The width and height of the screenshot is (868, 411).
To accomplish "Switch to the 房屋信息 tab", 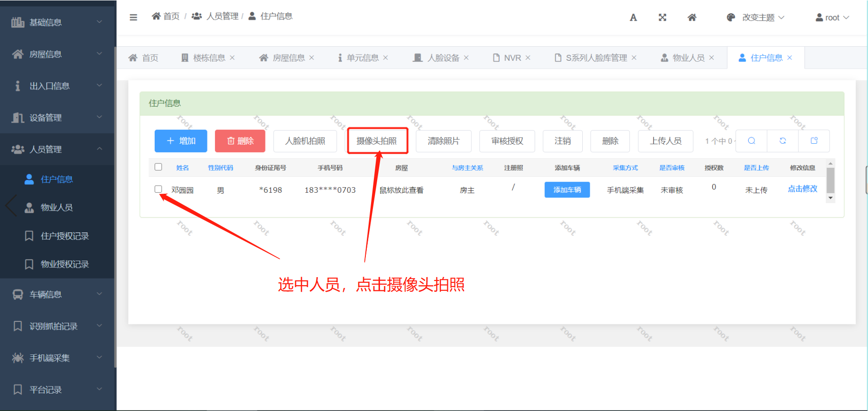I will (282, 58).
